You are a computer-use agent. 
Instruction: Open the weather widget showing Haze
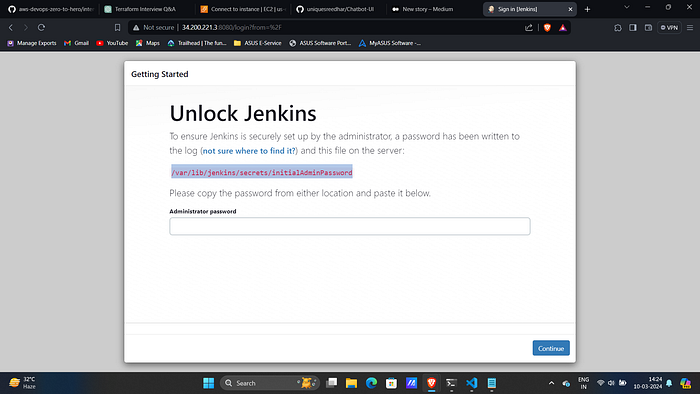click(23, 383)
